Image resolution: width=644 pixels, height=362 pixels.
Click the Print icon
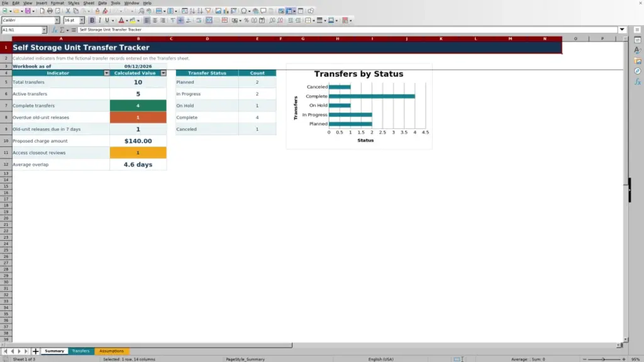coord(50,11)
